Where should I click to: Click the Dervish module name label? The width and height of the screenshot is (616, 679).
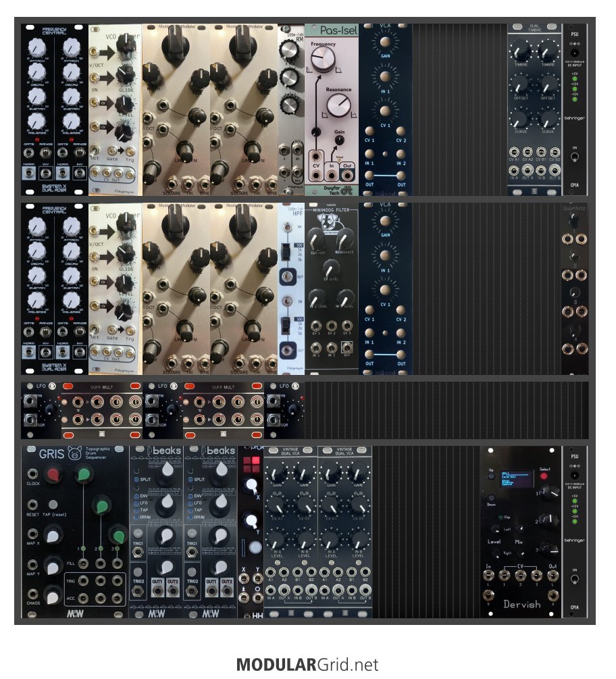click(521, 604)
